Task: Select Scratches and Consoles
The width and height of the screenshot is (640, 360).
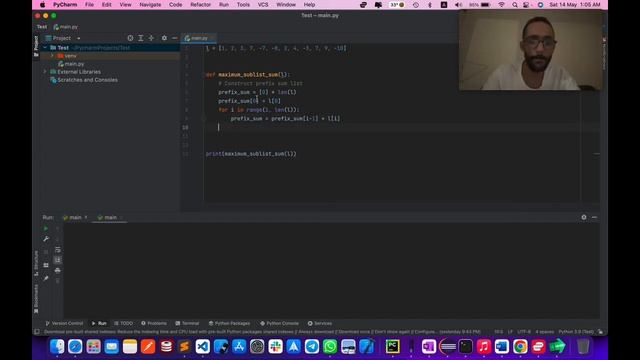Action: (84, 80)
